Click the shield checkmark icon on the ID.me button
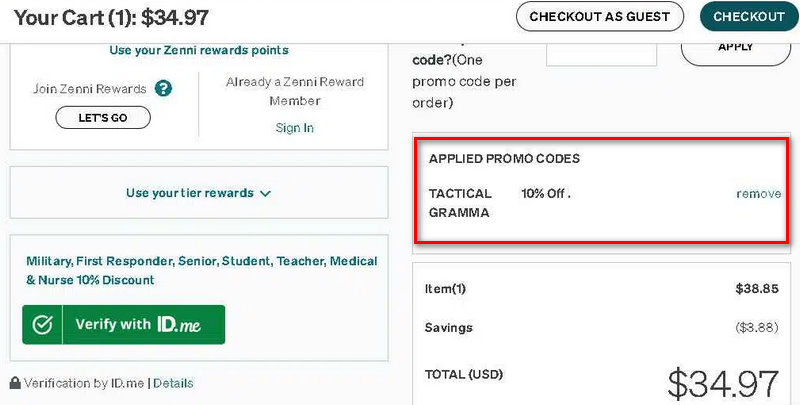The image size is (800, 405). point(42,325)
